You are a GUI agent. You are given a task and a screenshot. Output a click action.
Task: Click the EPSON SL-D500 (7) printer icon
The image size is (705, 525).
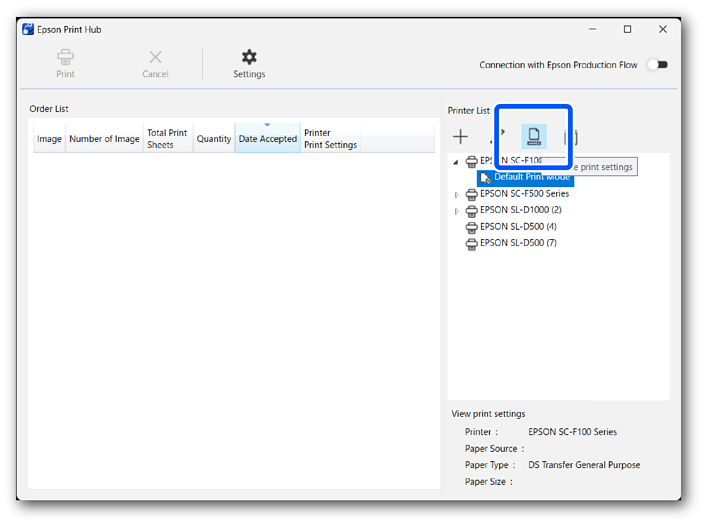pyautogui.click(x=471, y=244)
